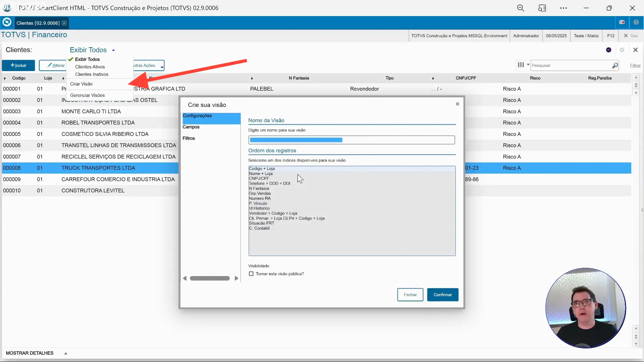Click the browser zoom magnifier icon
The width and height of the screenshot is (644, 362).
point(520,8)
